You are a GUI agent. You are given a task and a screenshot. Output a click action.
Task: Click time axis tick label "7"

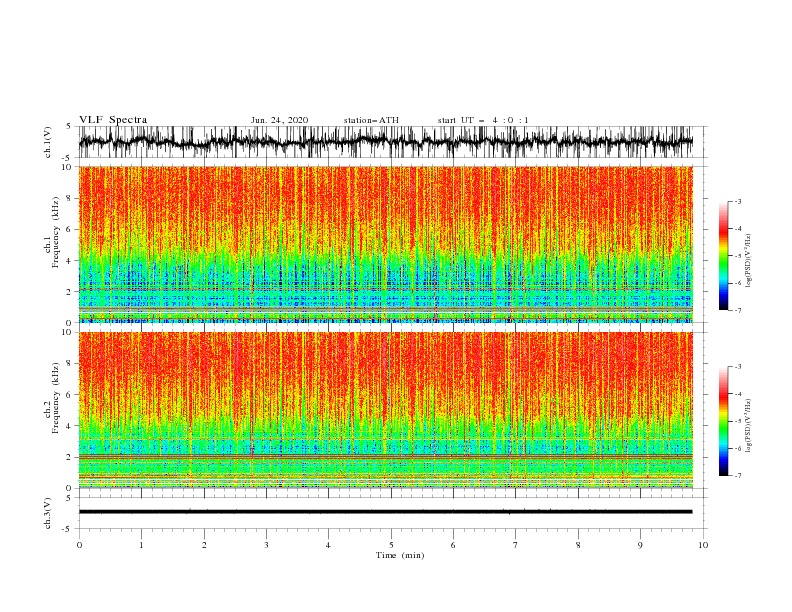point(515,545)
